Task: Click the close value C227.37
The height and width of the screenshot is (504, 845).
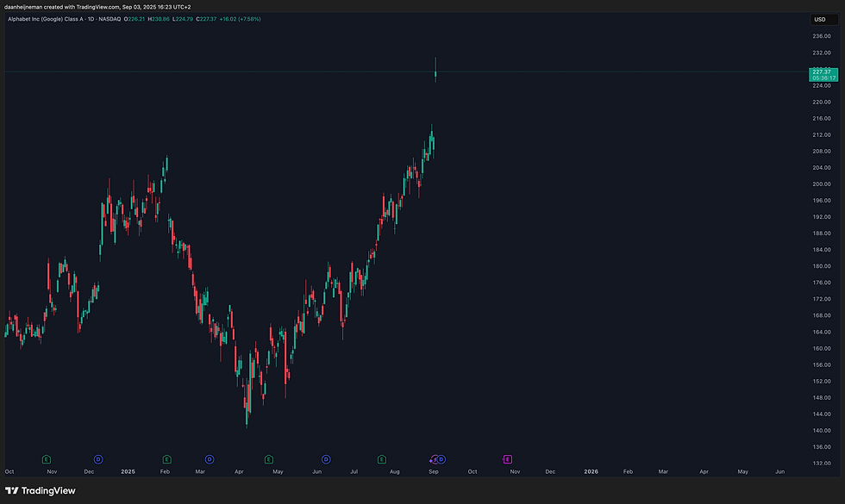Action: pos(206,19)
